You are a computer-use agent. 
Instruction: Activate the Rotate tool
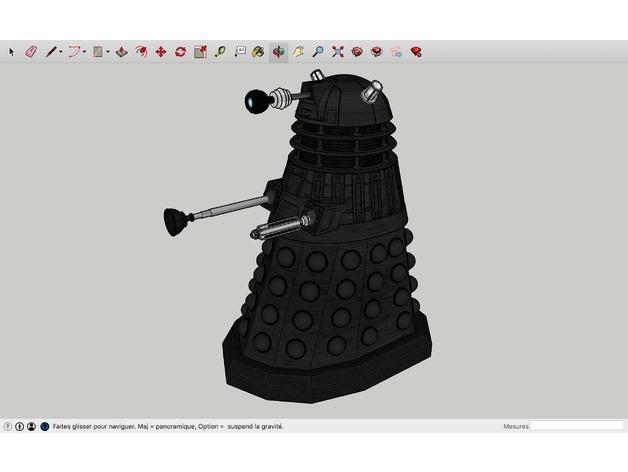click(x=181, y=52)
